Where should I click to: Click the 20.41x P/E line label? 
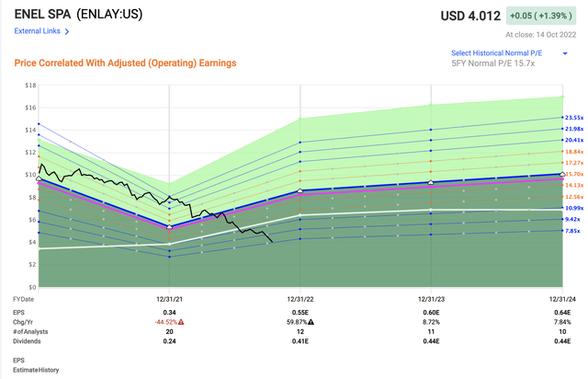pyautogui.click(x=574, y=140)
